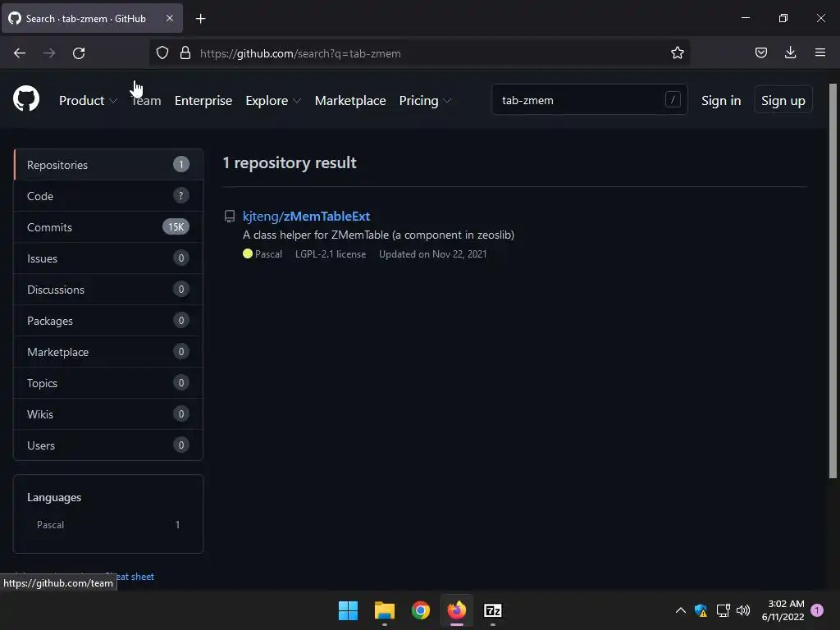Go back to the previous page
Screen dimensions: 840x630
pyautogui.click(x=20, y=53)
